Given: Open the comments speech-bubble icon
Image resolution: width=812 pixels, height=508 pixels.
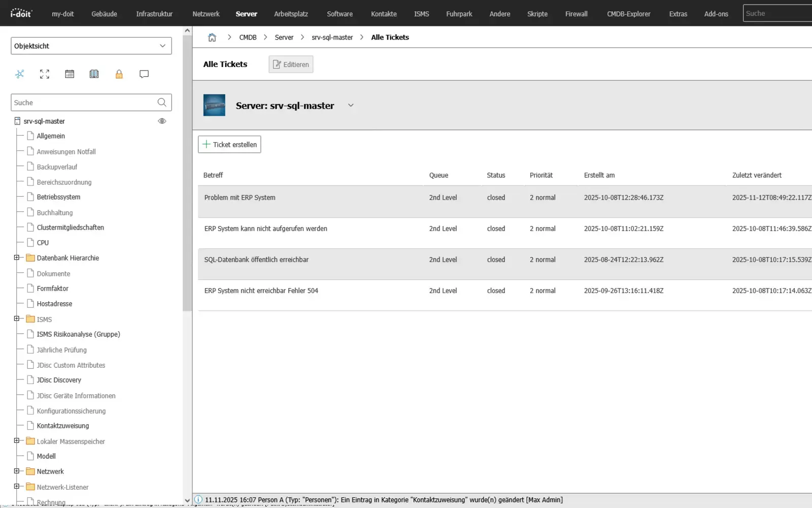Looking at the screenshot, I should click(x=144, y=74).
